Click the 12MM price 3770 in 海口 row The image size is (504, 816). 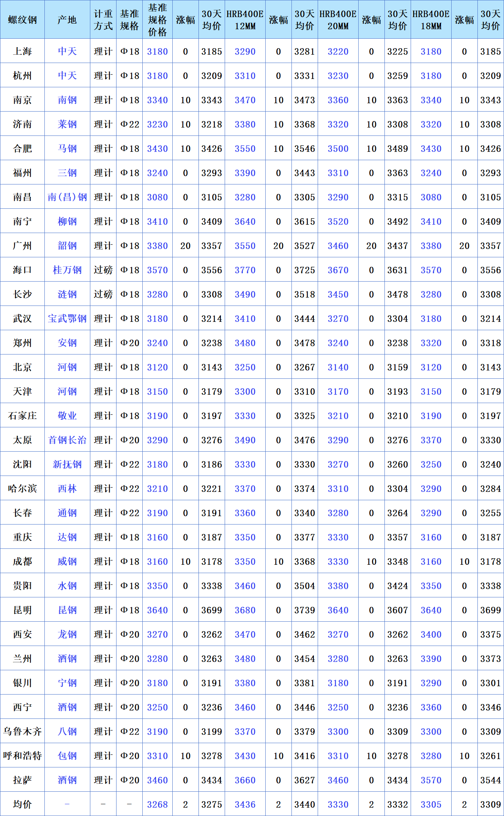pyautogui.click(x=245, y=270)
